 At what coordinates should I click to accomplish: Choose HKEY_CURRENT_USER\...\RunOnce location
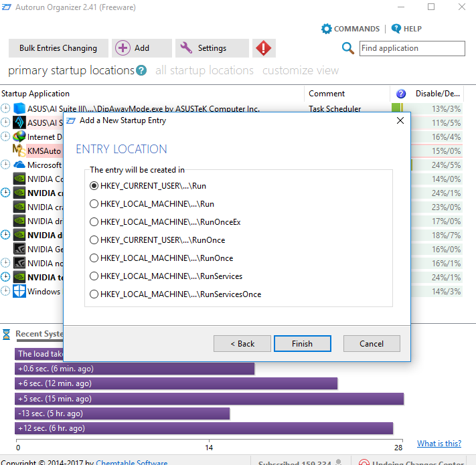(157, 240)
